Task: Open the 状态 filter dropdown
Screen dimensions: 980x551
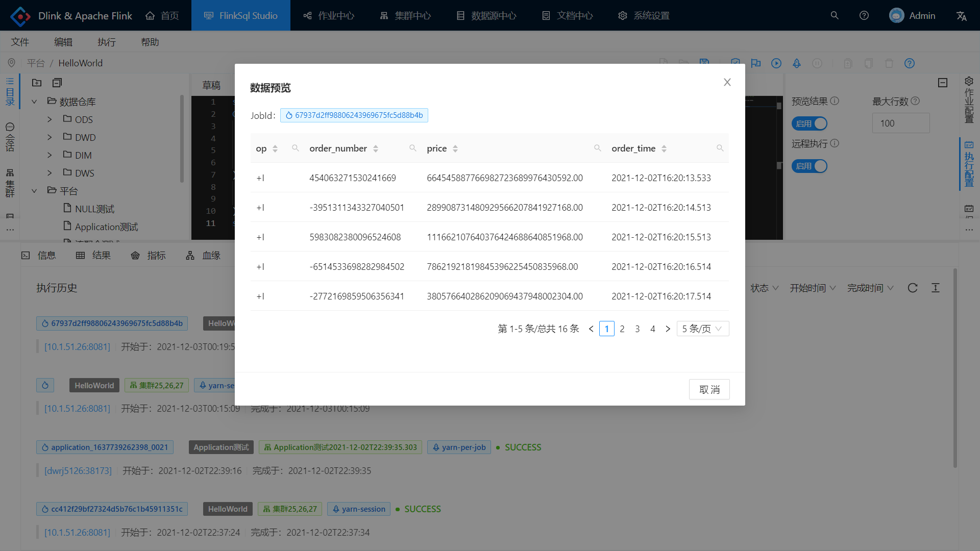Action: pos(764,288)
